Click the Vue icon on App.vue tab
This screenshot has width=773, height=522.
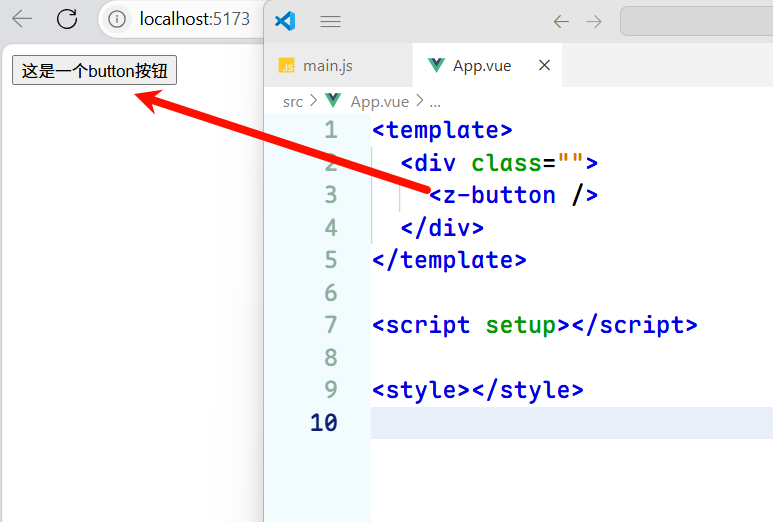coord(436,65)
